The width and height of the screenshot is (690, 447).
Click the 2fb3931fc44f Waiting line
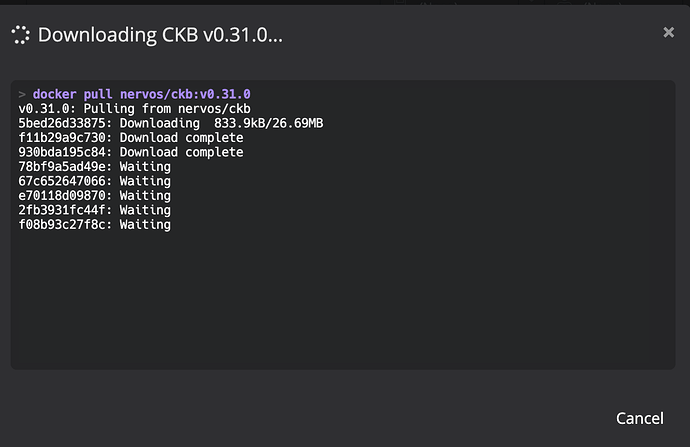(95, 210)
